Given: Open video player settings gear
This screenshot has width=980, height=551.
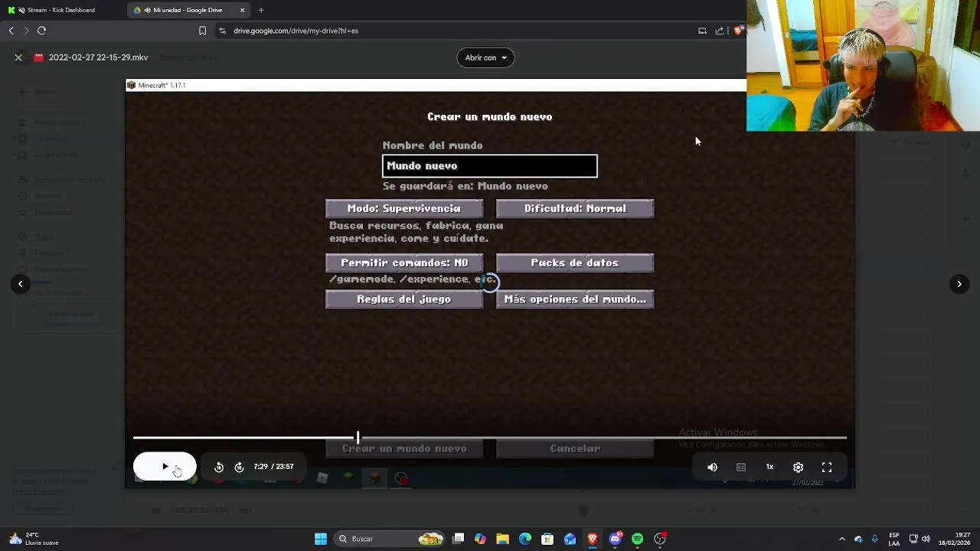Looking at the screenshot, I should pyautogui.click(x=799, y=467).
